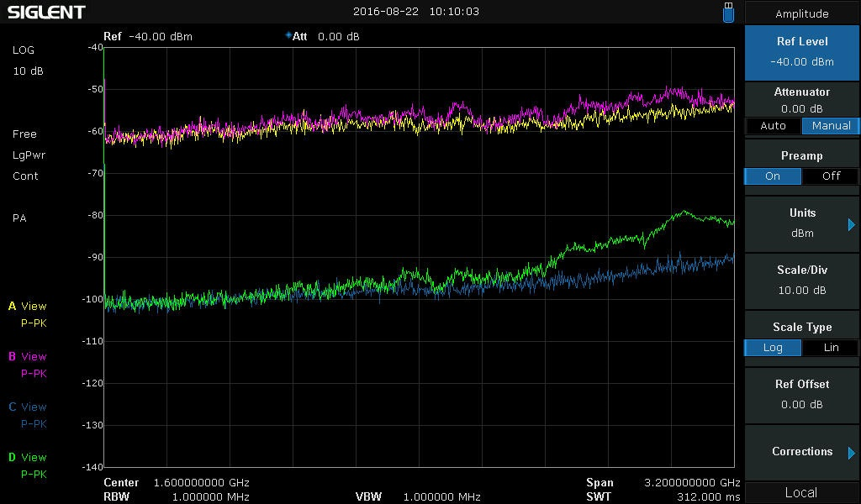Screen dimensions: 861x504
Task: Select trace A View label
Action: click(x=28, y=307)
